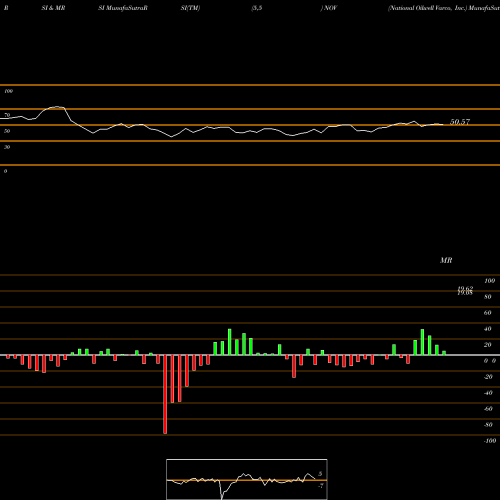
Task: Click the -60 label on MR axis
Action: [x=488, y=409]
